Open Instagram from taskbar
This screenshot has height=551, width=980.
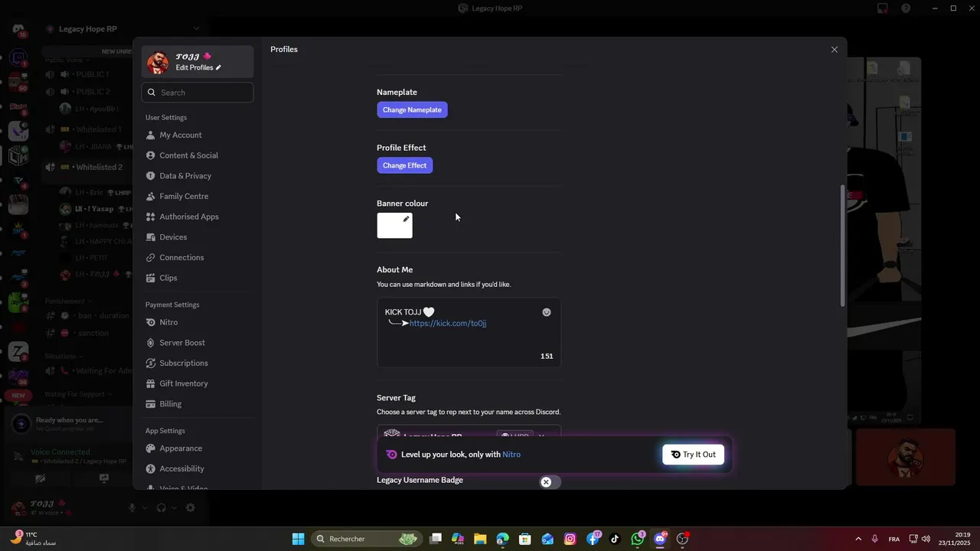click(x=570, y=539)
